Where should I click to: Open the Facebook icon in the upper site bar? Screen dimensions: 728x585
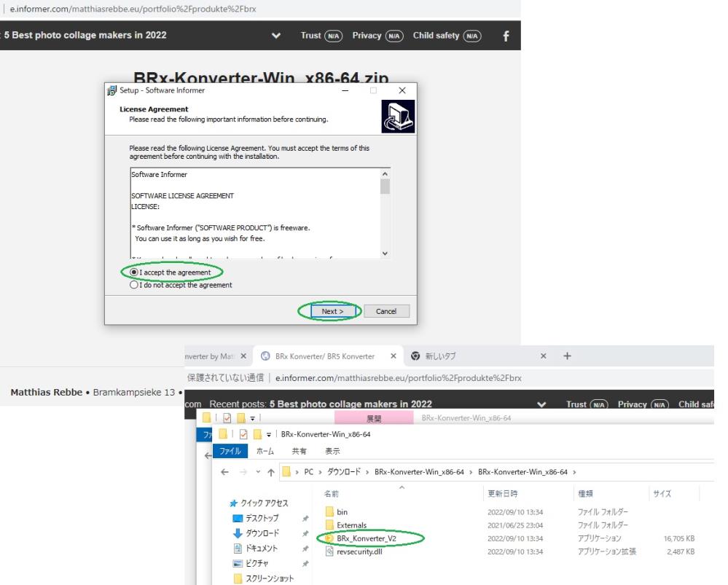tap(506, 36)
